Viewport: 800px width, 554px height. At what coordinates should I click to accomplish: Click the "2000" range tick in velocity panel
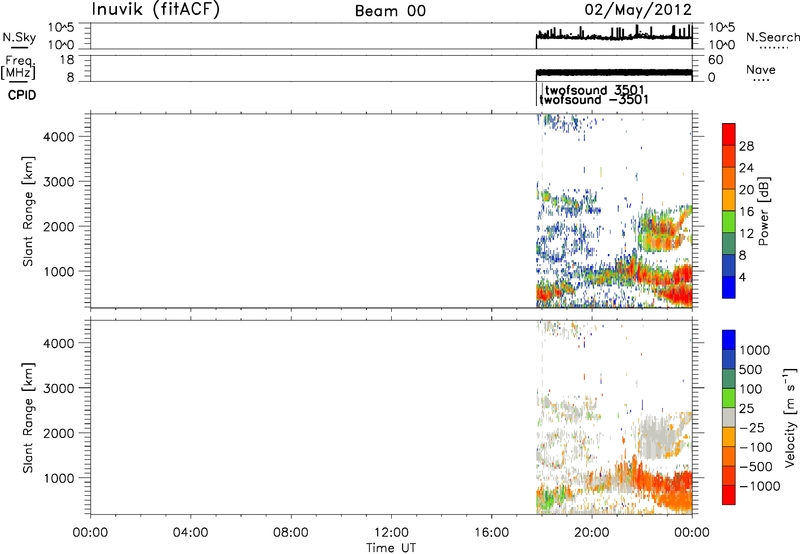click(x=59, y=434)
